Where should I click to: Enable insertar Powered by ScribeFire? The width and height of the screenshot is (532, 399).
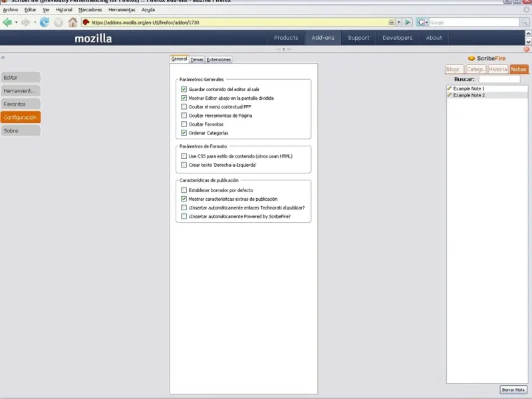point(184,217)
